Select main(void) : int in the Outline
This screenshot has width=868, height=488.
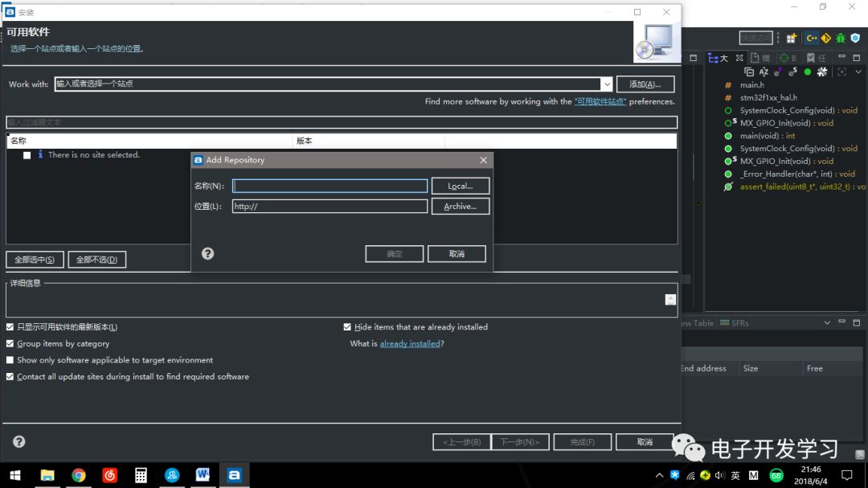(768, 136)
